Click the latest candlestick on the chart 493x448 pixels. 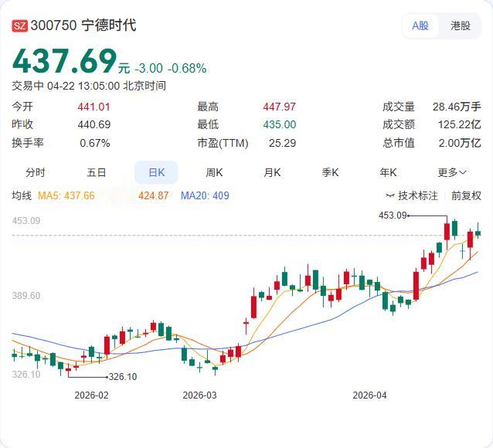click(x=478, y=232)
